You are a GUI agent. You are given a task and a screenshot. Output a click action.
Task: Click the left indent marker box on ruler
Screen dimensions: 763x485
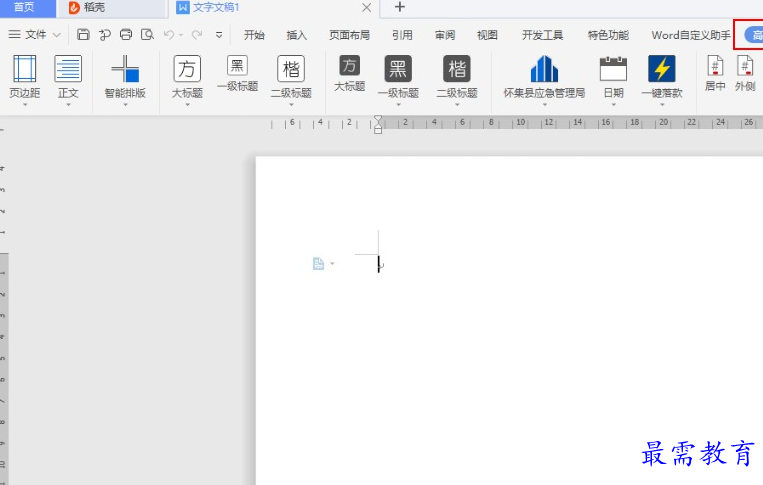pyautogui.click(x=378, y=130)
